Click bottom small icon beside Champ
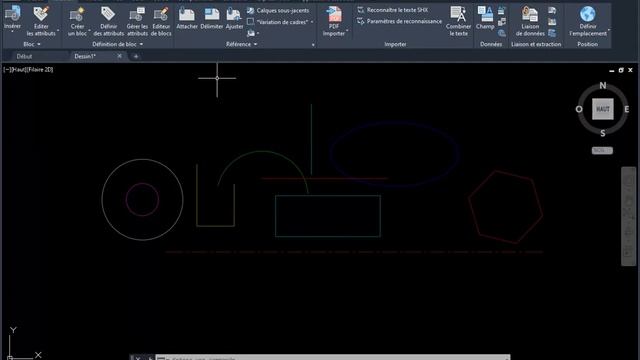The width and height of the screenshot is (640, 360). tap(502, 33)
